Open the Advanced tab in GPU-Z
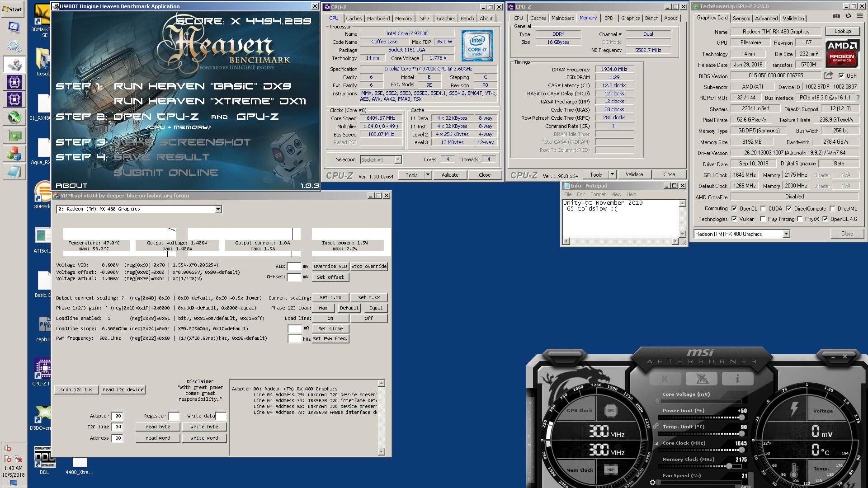 (766, 19)
